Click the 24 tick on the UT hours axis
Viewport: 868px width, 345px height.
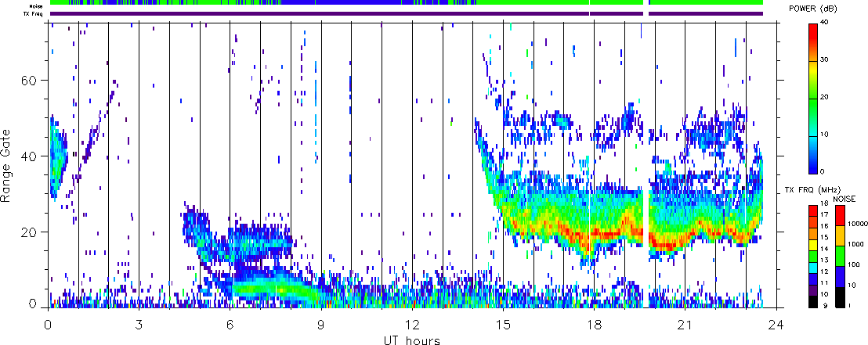coord(776,324)
